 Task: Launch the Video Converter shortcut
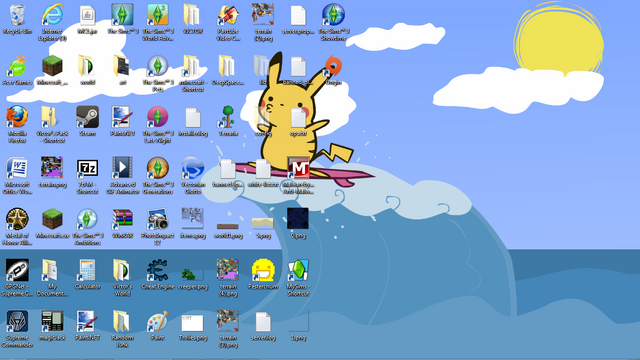click(x=228, y=16)
